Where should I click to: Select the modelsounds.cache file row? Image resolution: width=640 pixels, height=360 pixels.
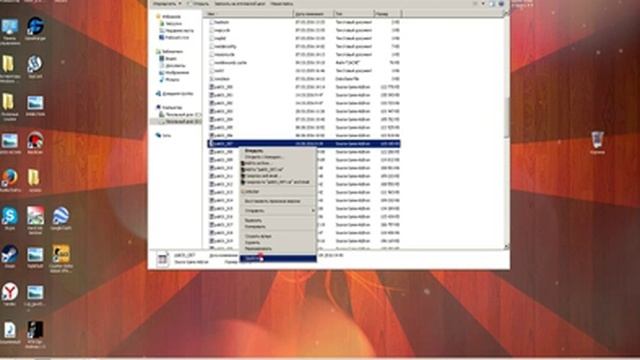pyautogui.click(x=304, y=62)
